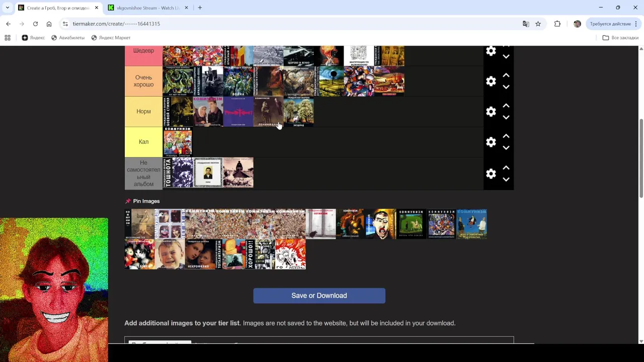The width and height of the screenshot is (644, 362).
Task: Click the Save or Download button
Action: pos(319,296)
